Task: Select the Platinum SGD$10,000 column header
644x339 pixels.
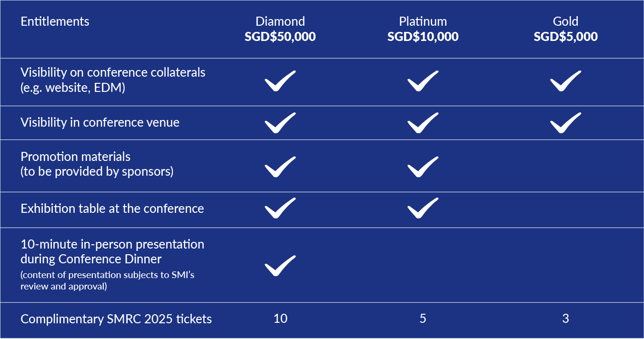Action: pos(423,29)
